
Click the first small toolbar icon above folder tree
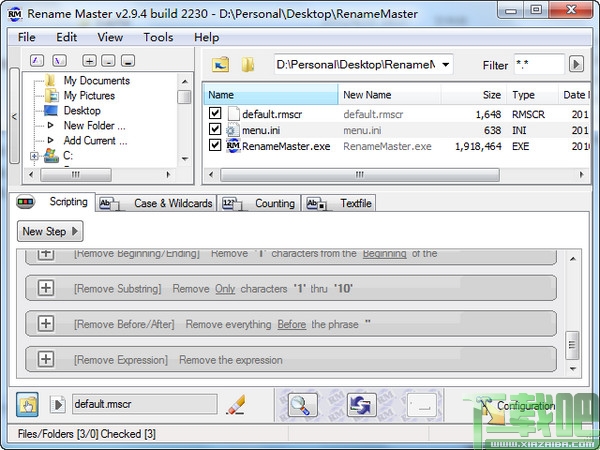point(37,60)
